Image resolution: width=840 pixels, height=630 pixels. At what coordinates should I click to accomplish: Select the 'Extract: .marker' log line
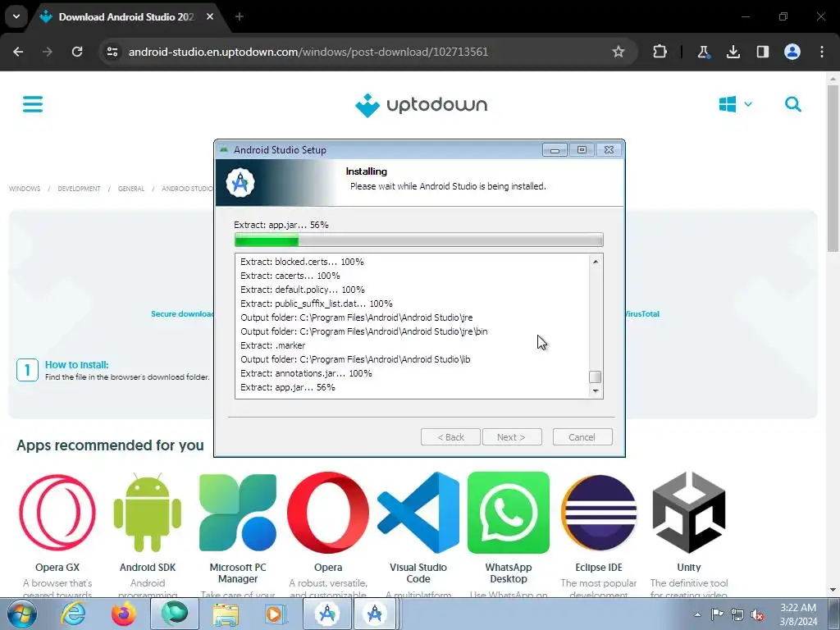pyautogui.click(x=272, y=345)
